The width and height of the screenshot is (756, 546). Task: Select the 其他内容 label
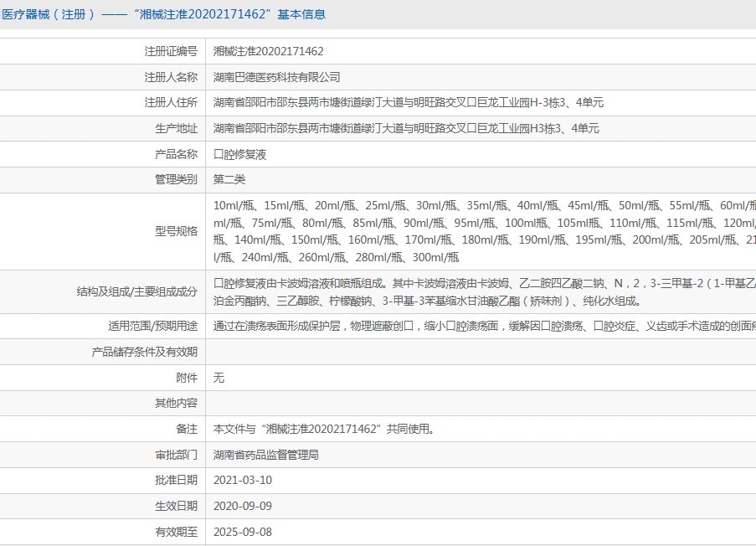(x=176, y=404)
